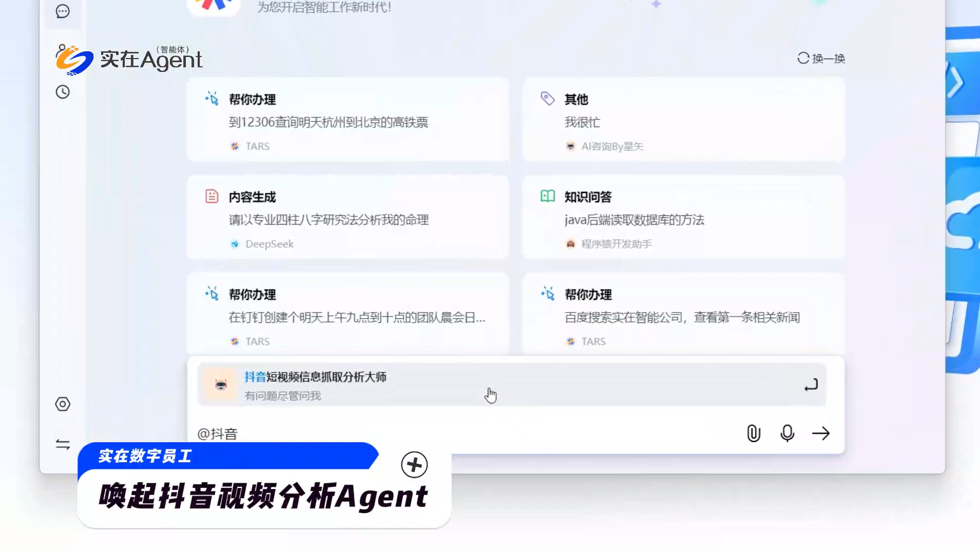980x551 pixels.
Task: Open the hexagon settings icon
Action: point(62,404)
